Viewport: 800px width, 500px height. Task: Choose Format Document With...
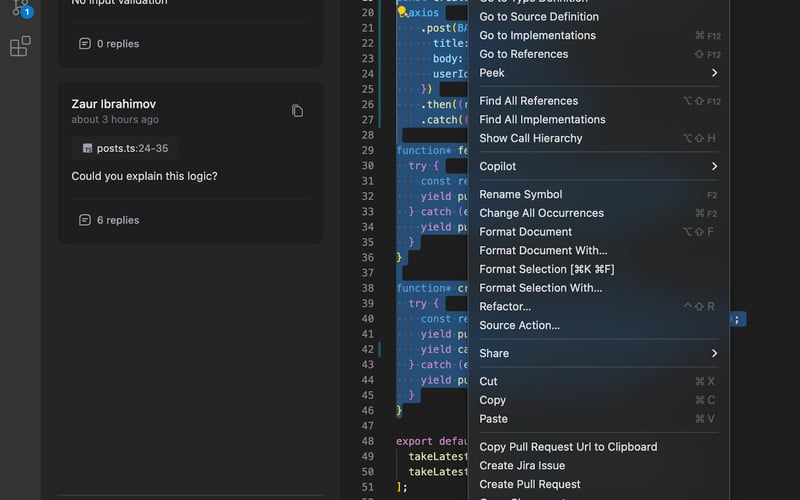coord(598,251)
